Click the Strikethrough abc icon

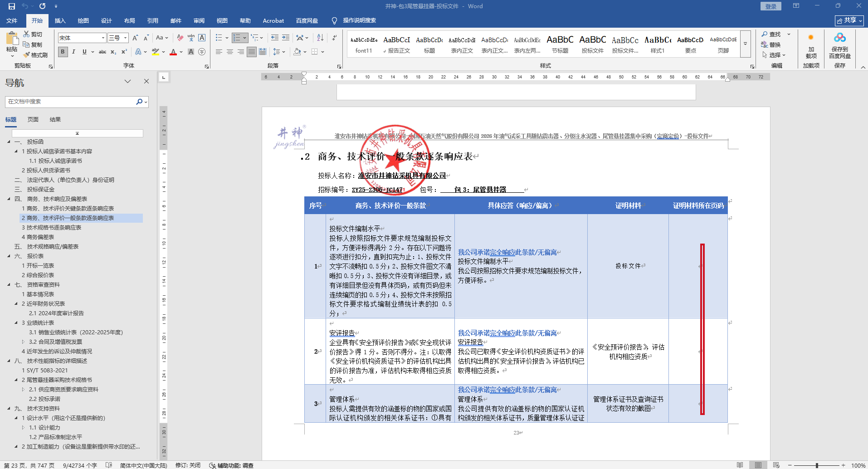pos(102,52)
